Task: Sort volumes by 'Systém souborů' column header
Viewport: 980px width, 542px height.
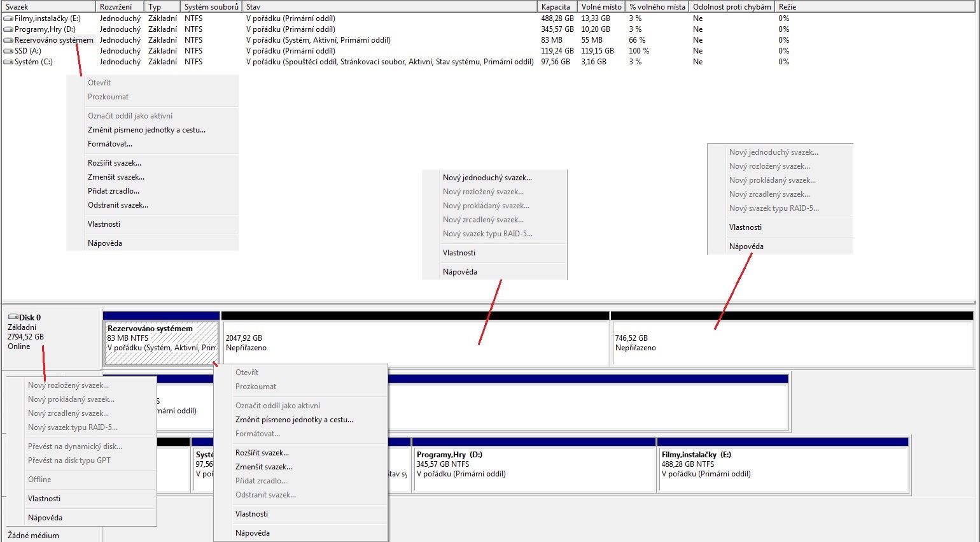Action: click(211, 7)
